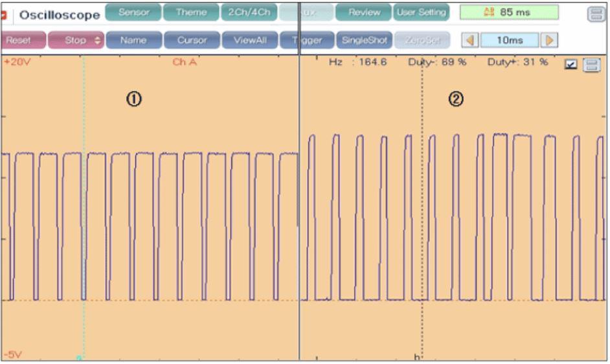Viewport: 610px width, 364px height.
Task: Expand the Stop dropdown arrows
Action: tap(98, 40)
